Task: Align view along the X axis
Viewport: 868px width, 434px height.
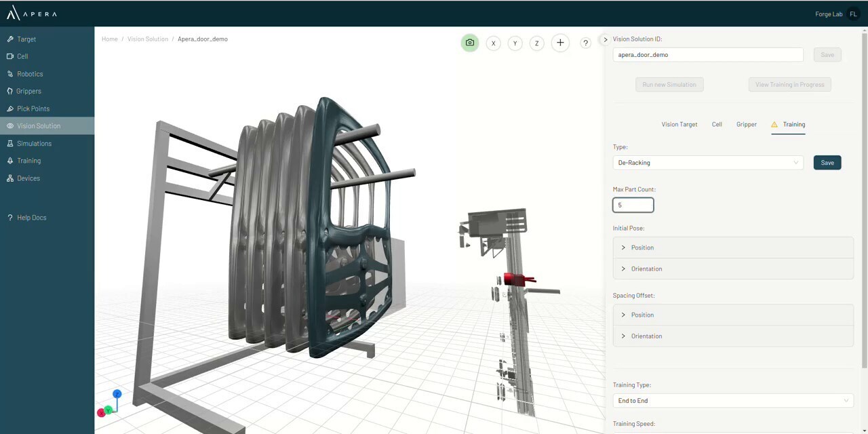Action: point(493,43)
